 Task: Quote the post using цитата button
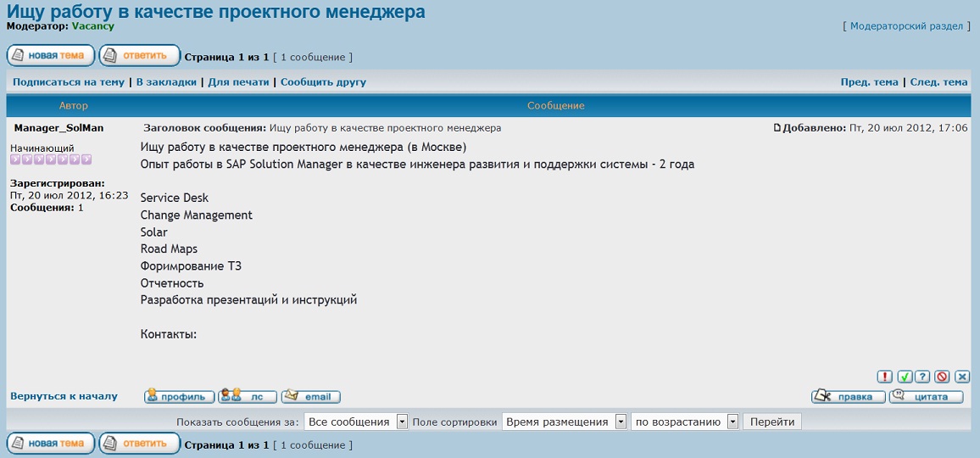click(926, 396)
